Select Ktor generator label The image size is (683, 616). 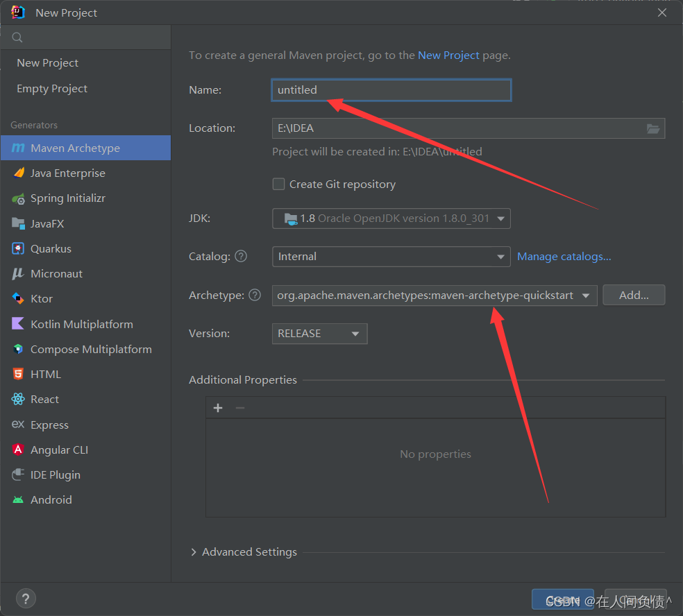pos(42,299)
